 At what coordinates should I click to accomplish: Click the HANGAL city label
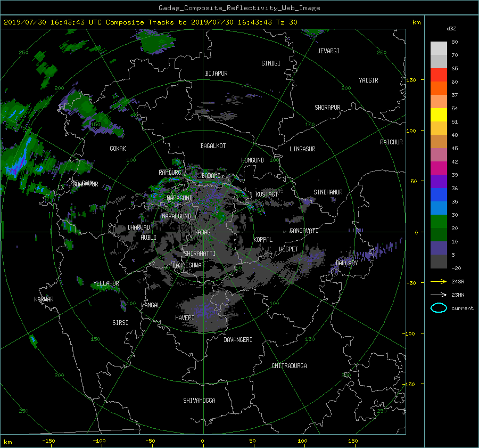click(x=150, y=305)
